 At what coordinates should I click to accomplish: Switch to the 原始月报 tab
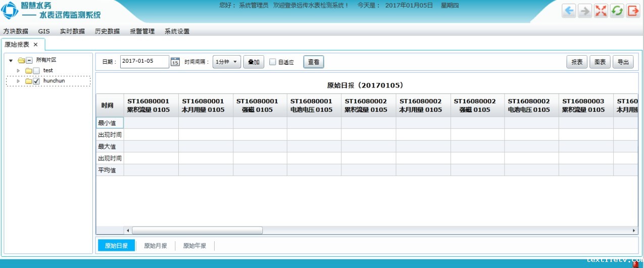click(156, 246)
